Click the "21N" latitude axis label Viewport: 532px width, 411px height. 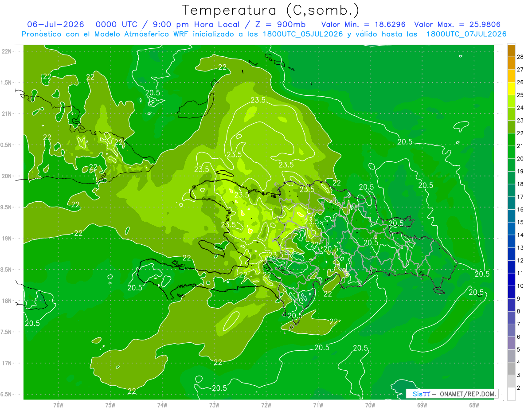(x=7, y=114)
